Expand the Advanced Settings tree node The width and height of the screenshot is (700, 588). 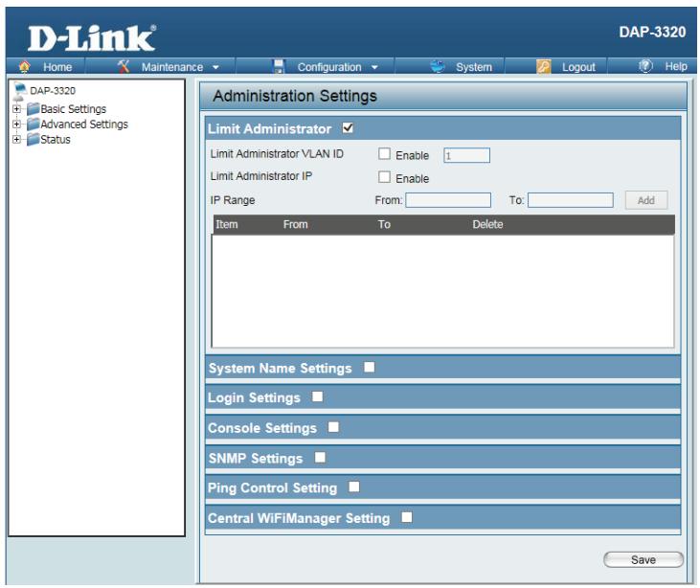(16, 124)
